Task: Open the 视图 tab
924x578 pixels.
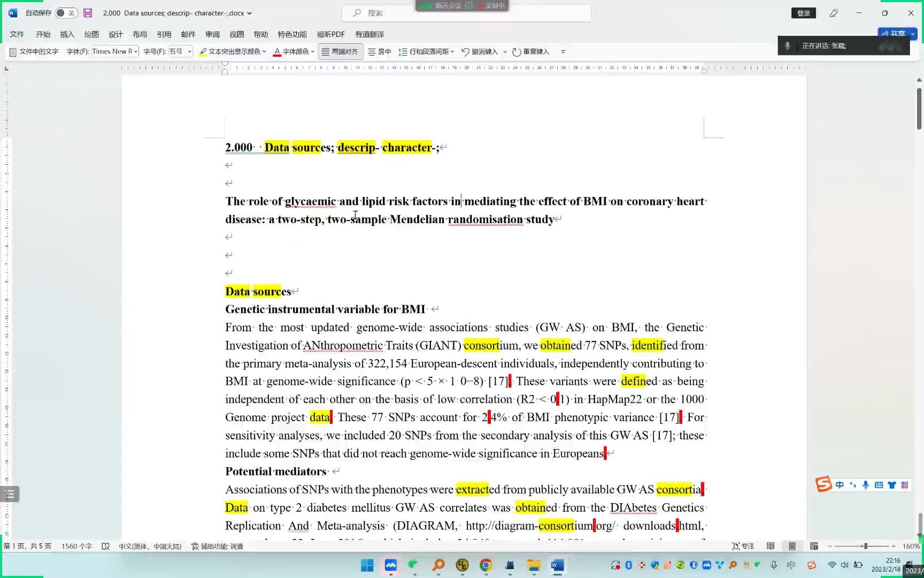Action: pos(236,34)
